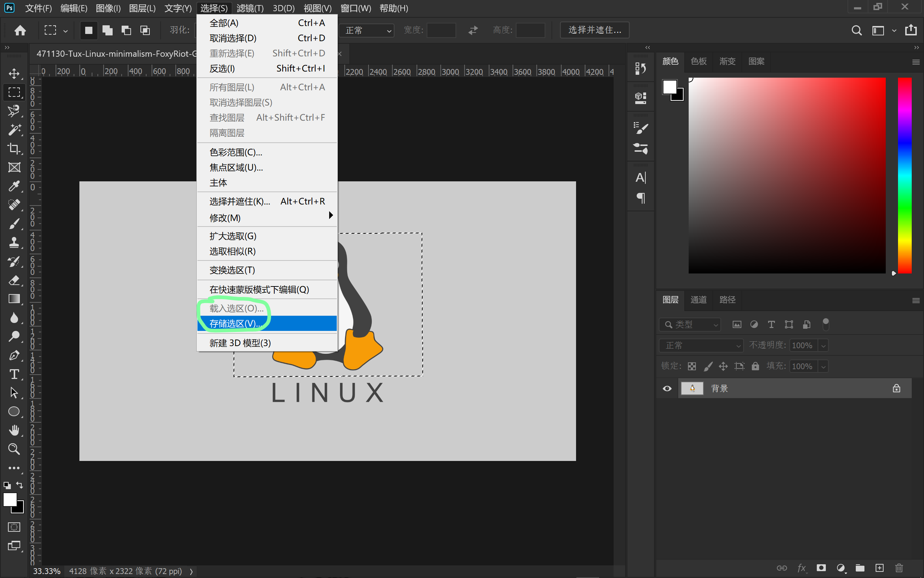Open the History panel icon
Image resolution: width=924 pixels, height=578 pixels.
pyautogui.click(x=640, y=69)
